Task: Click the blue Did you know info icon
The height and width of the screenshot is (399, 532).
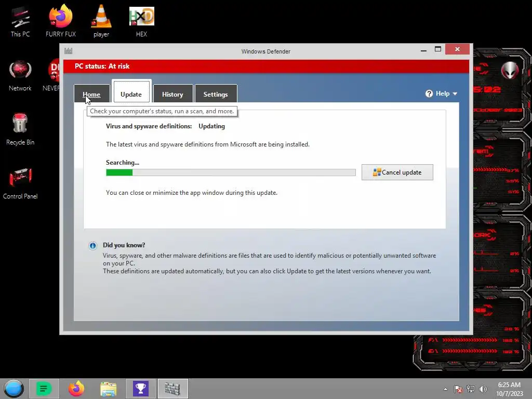Action: (x=92, y=246)
